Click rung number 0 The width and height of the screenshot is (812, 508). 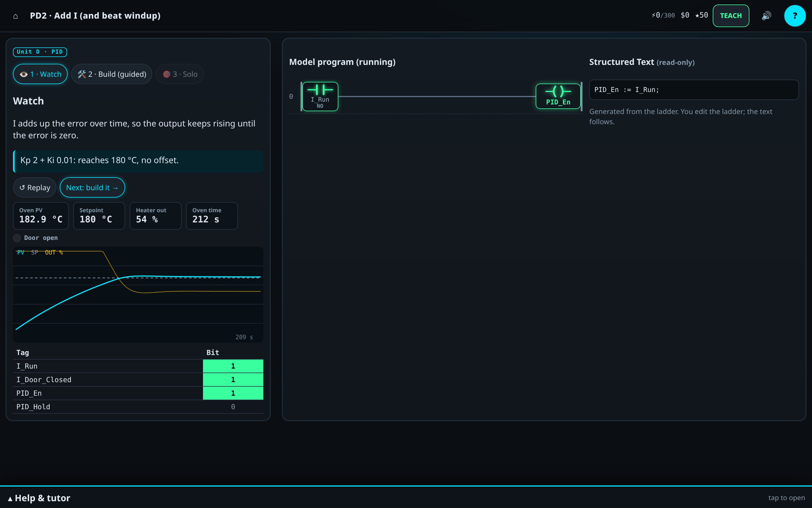click(291, 97)
